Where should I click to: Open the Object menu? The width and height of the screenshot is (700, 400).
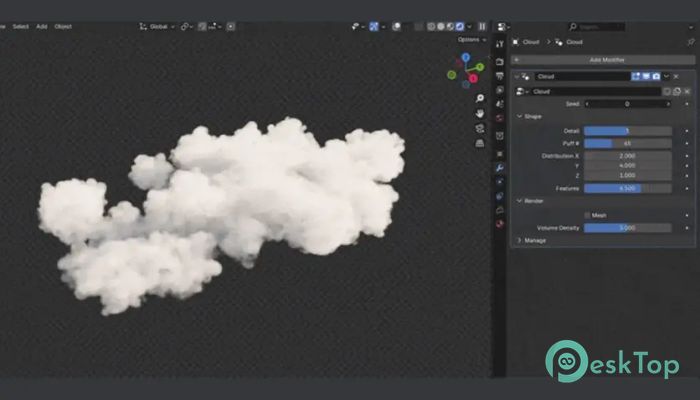click(63, 26)
